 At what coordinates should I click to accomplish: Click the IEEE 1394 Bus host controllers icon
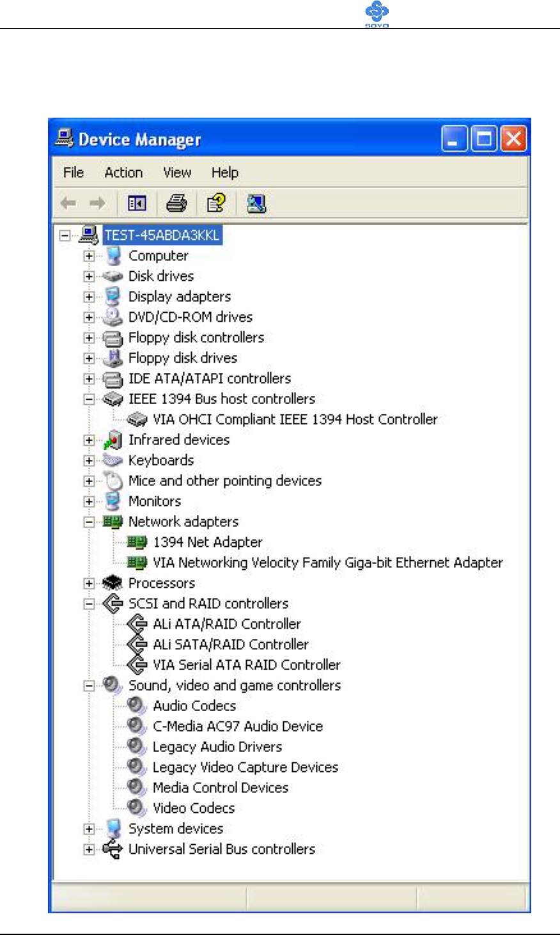[113, 399]
